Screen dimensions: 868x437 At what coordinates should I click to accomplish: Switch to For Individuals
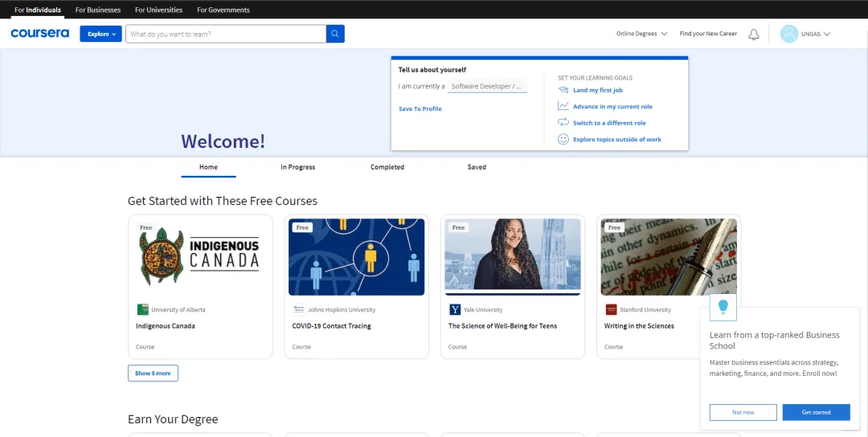(38, 10)
